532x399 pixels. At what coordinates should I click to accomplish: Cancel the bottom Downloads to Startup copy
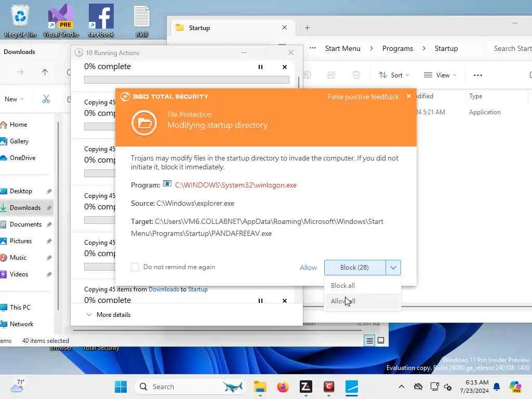(x=284, y=301)
